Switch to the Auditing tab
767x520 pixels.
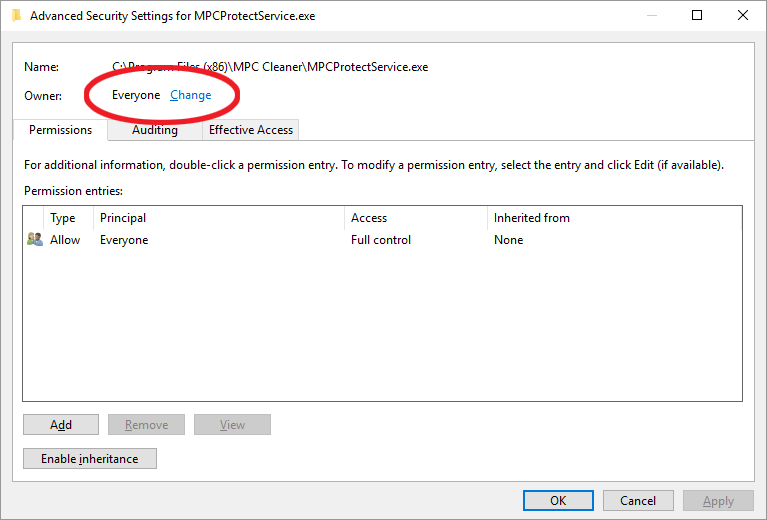[155, 130]
